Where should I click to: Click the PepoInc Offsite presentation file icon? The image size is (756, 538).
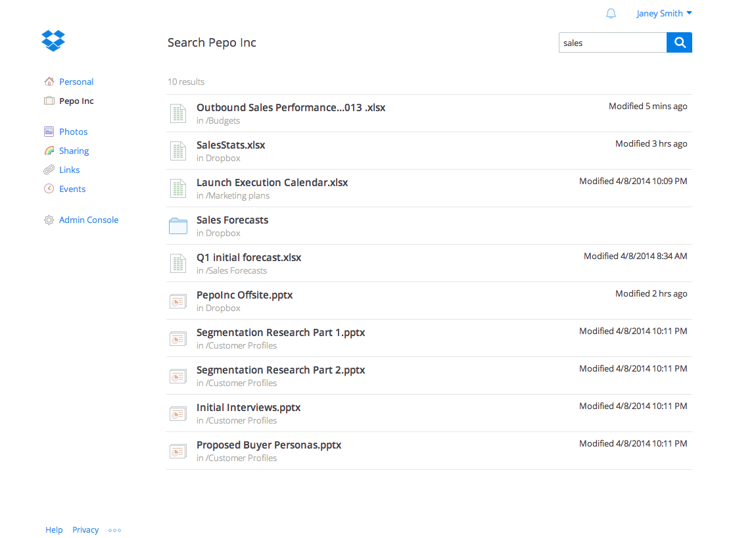tap(178, 301)
